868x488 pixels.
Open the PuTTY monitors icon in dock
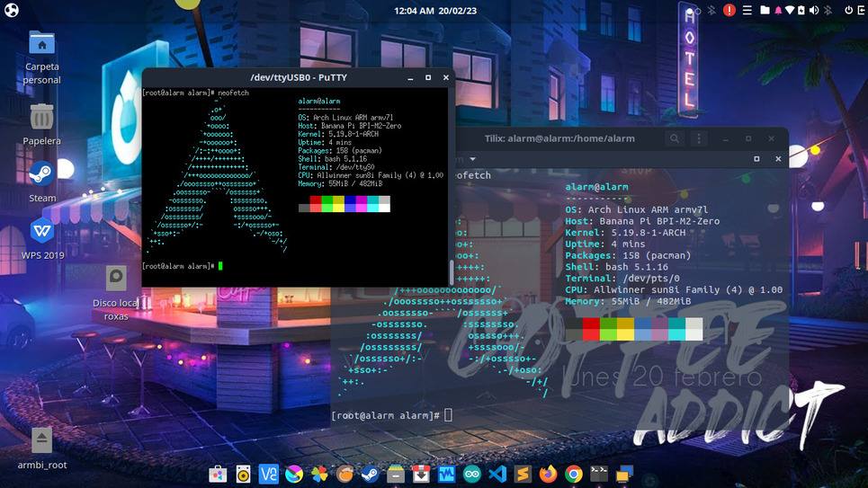624,475
